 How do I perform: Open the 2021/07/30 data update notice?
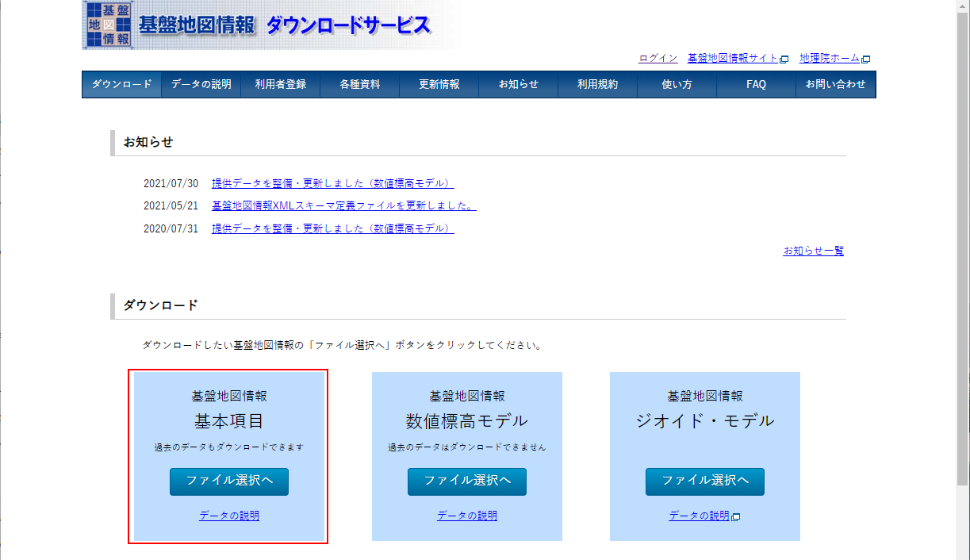click(x=332, y=184)
